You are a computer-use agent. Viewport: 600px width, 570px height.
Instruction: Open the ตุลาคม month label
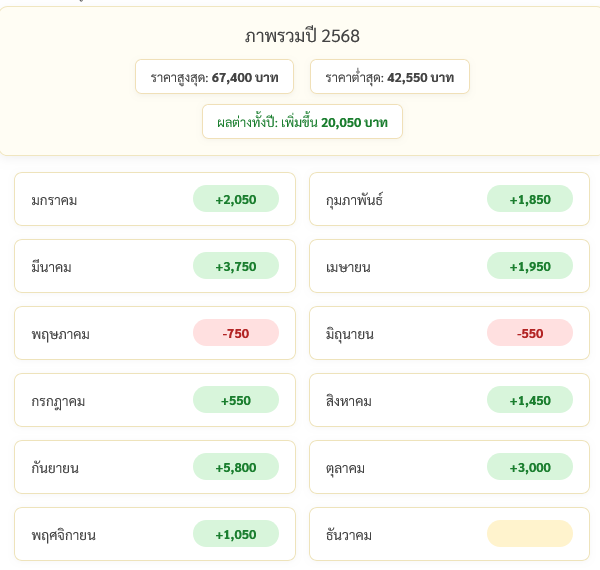pos(347,468)
